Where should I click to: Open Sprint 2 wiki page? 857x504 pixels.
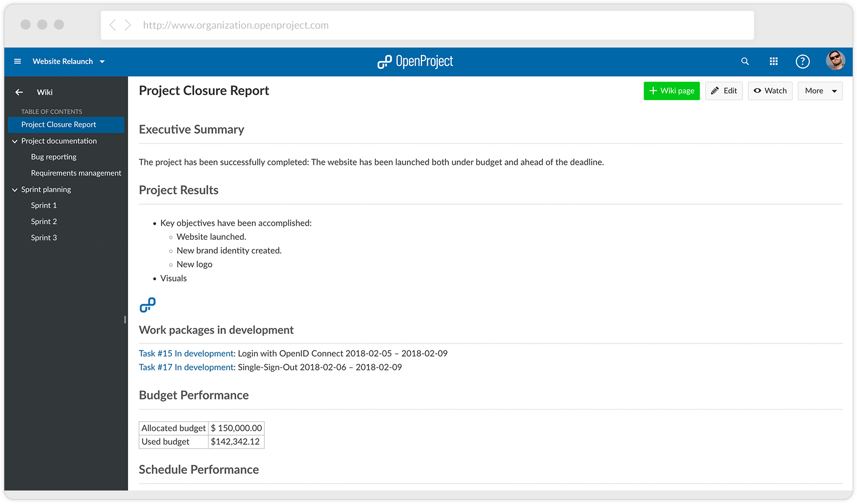tap(44, 222)
